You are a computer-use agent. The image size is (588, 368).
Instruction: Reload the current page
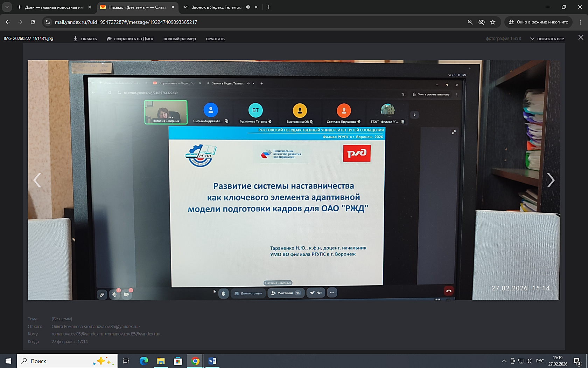(33, 22)
